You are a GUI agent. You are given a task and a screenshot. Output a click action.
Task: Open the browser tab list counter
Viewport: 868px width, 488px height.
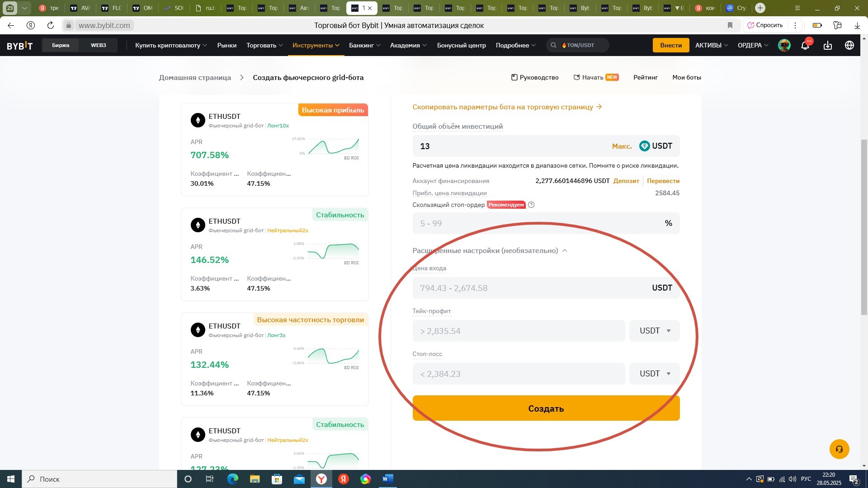(x=10, y=8)
